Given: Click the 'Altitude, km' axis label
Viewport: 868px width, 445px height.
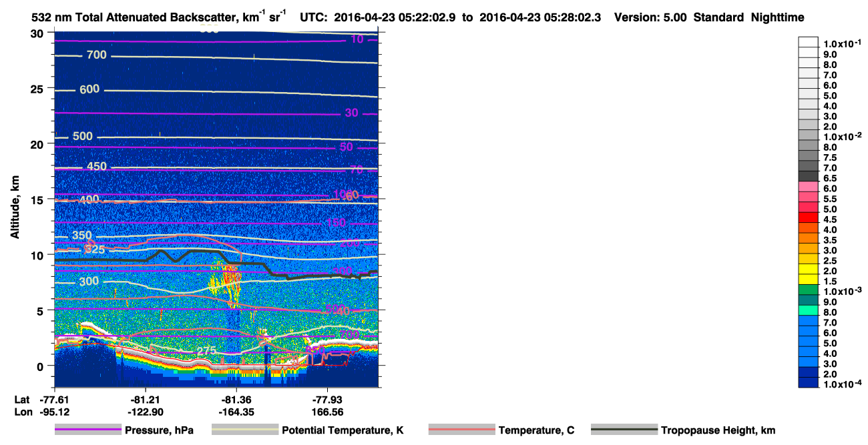Looking at the screenshot, I should pos(15,209).
